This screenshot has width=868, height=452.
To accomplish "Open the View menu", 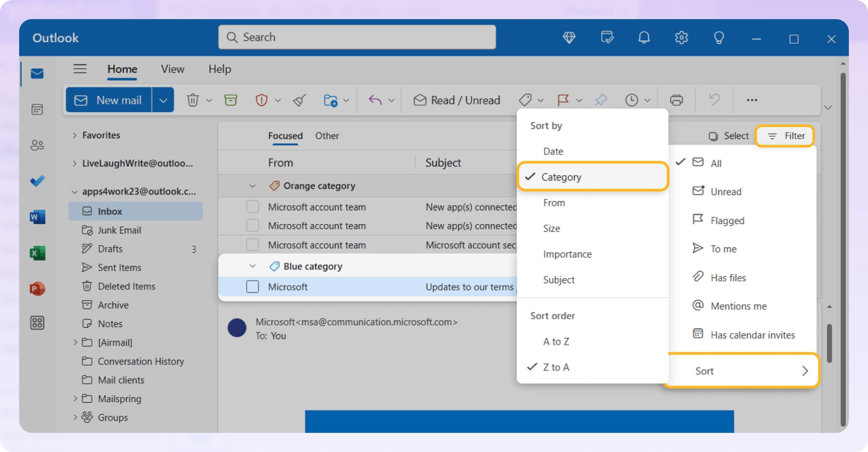I will click(x=172, y=69).
